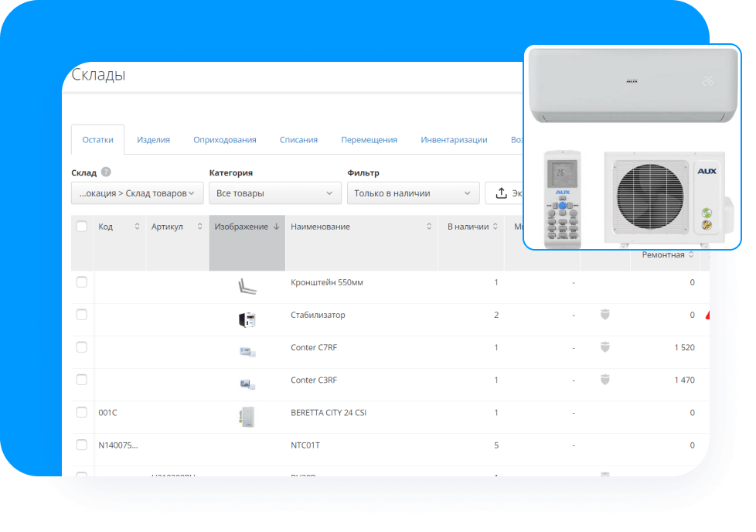Check the Кронштейн 550мм row checkbox

(x=82, y=282)
